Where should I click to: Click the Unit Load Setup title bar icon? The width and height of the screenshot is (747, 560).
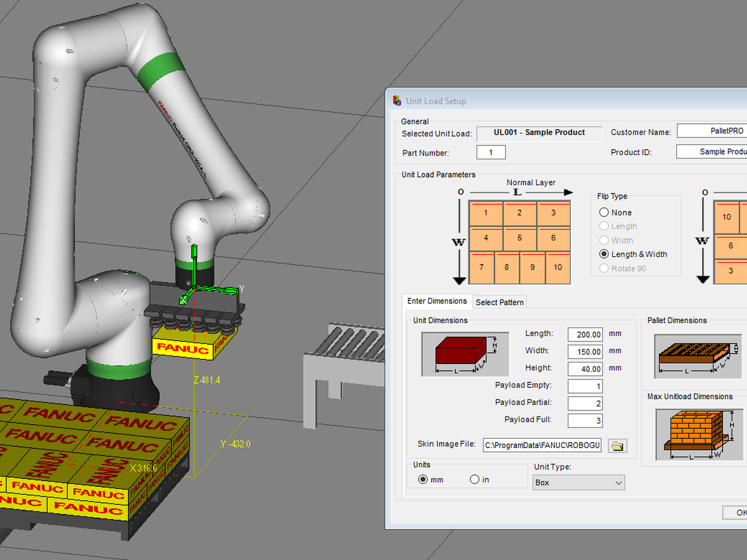point(397,100)
